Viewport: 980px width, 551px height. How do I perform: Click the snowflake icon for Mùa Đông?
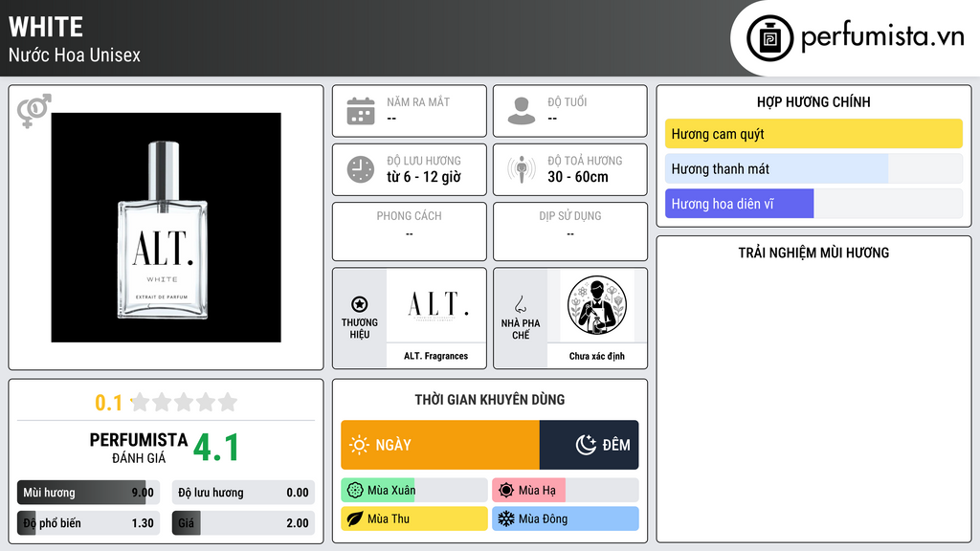pos(506,519)
